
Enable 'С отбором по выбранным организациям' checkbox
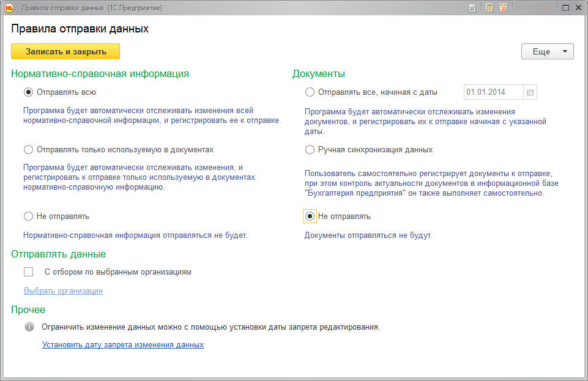pos(28,272)
